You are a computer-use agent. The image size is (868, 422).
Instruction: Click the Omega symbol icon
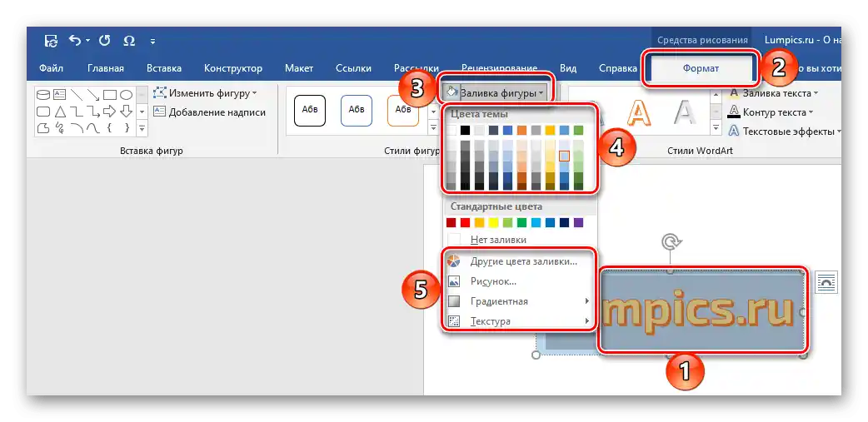(129, 41)
